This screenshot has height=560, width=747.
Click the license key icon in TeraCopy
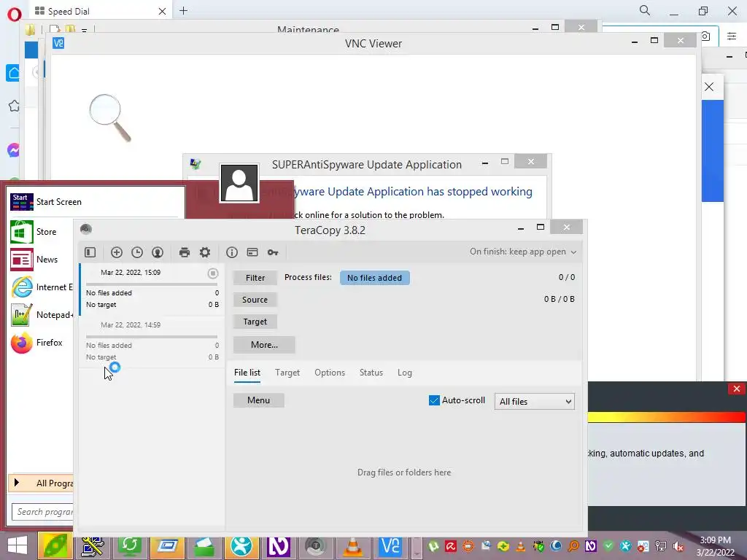[x=273, y=252]
